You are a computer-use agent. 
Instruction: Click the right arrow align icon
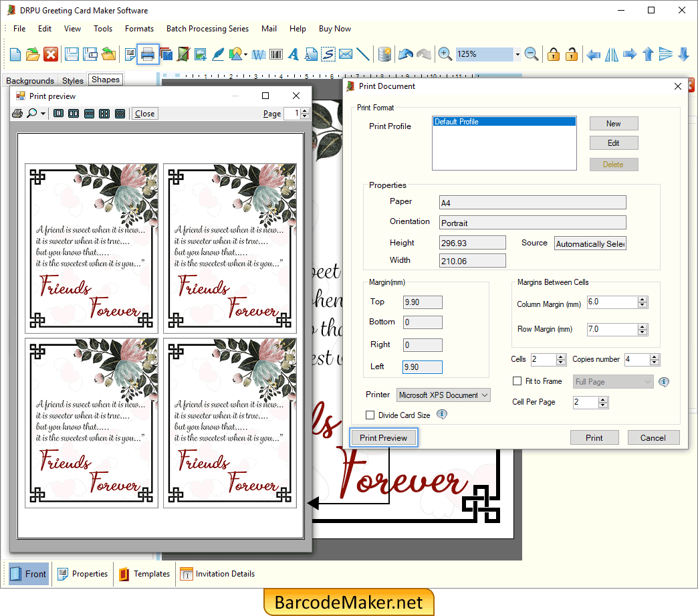pyautogui.click(x=629, y=54)
